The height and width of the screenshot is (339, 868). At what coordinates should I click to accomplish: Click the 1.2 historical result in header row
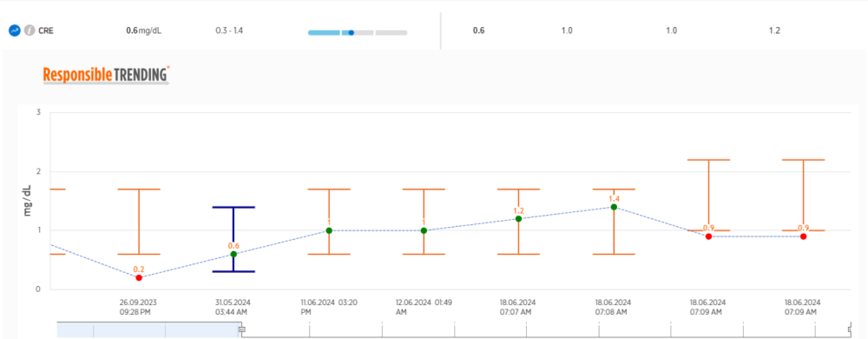click(x=774, y=31)
